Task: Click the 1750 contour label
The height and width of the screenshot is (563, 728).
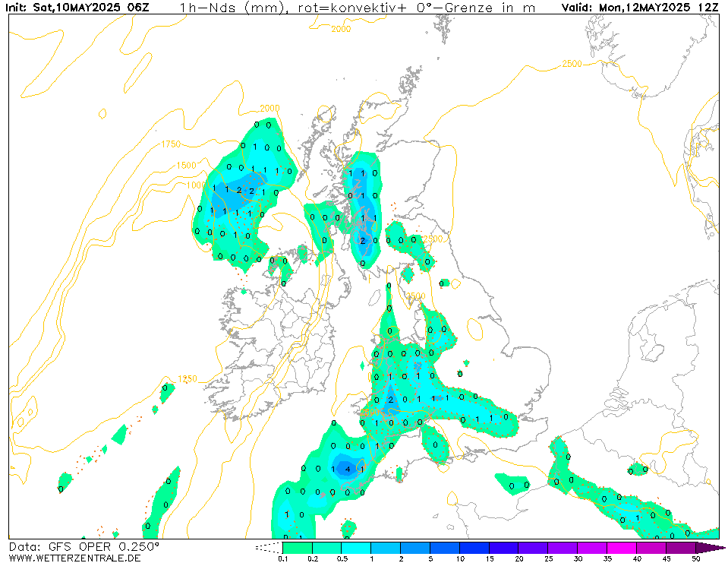Action: 171,144
